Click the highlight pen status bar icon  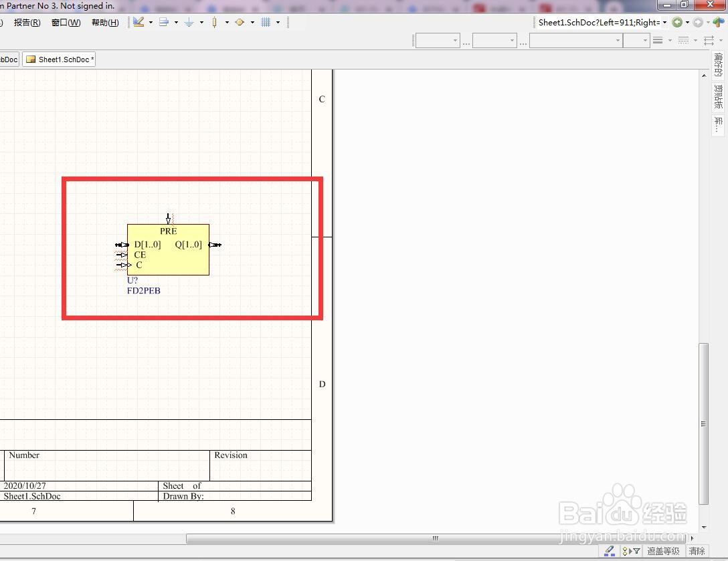pyautogui.click(x=609, y=551)
